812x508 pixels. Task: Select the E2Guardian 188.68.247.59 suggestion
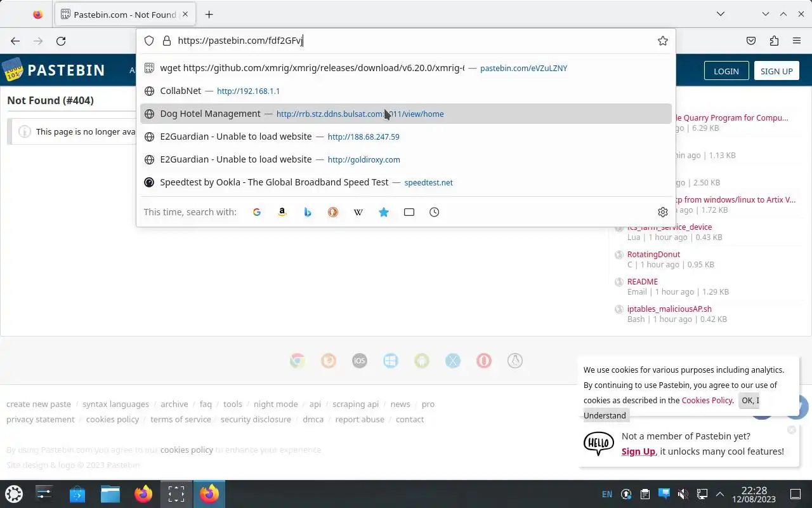(406, 137)
